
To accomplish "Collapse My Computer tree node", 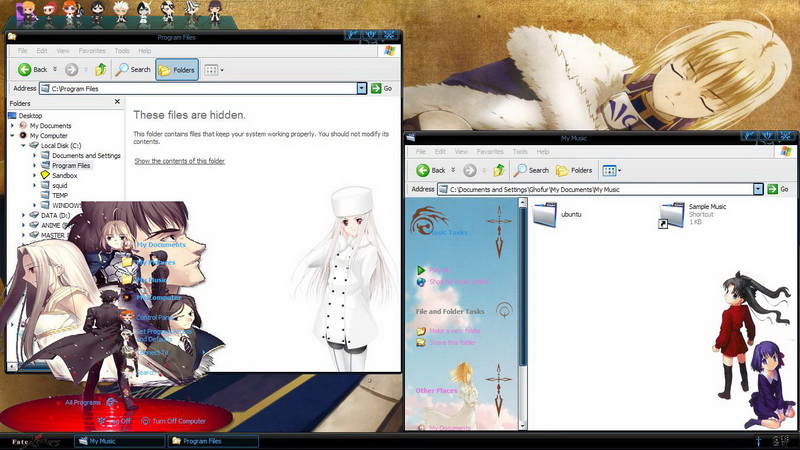I will point(12,136).
